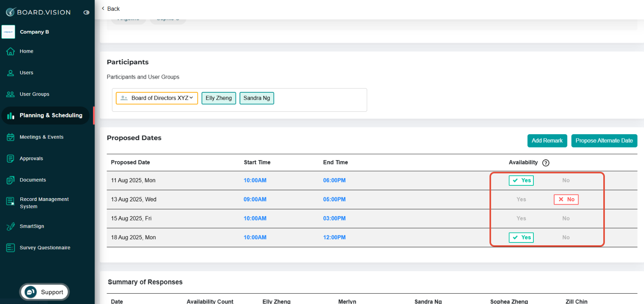Click the Proposed Date column header
The image size is (644, 304).
click(x=131, y=163)
